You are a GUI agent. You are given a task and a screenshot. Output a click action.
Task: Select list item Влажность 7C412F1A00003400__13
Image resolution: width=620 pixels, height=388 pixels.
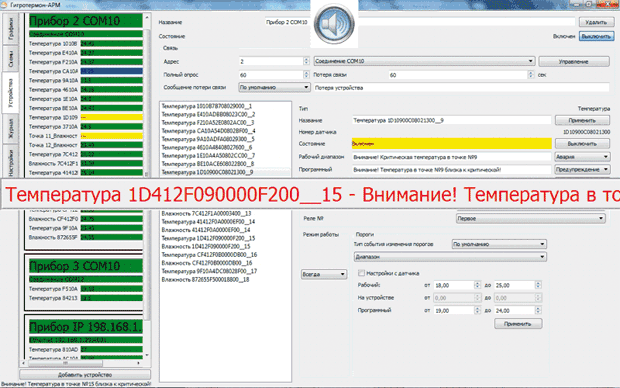(x=206, y=213)
